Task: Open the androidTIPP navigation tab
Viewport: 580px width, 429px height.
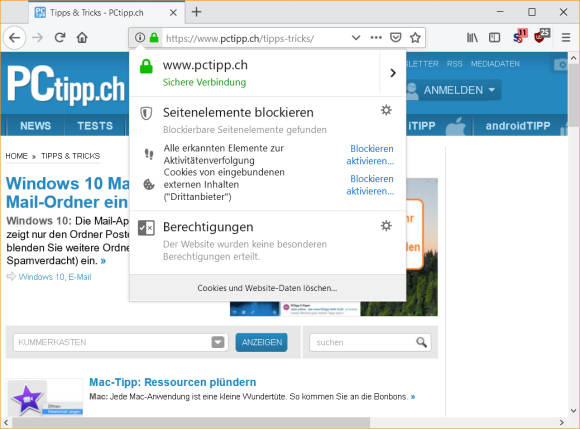Action: click(518, 126)
